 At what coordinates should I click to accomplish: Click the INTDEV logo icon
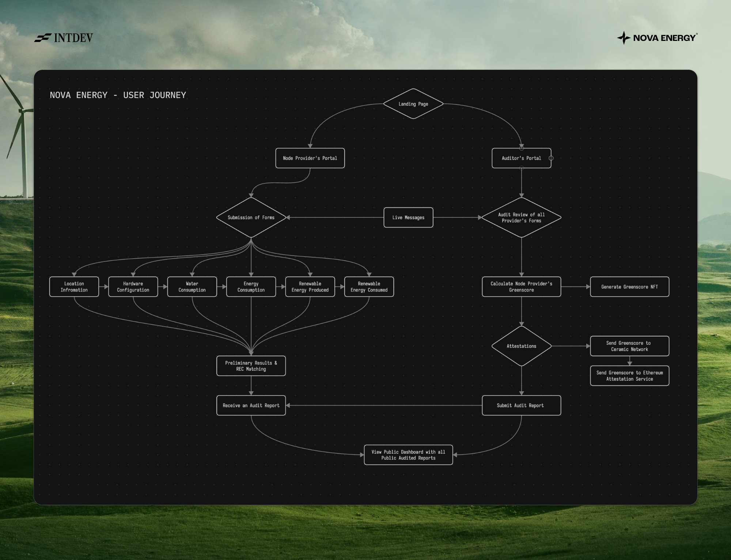[x=43, y=38]
